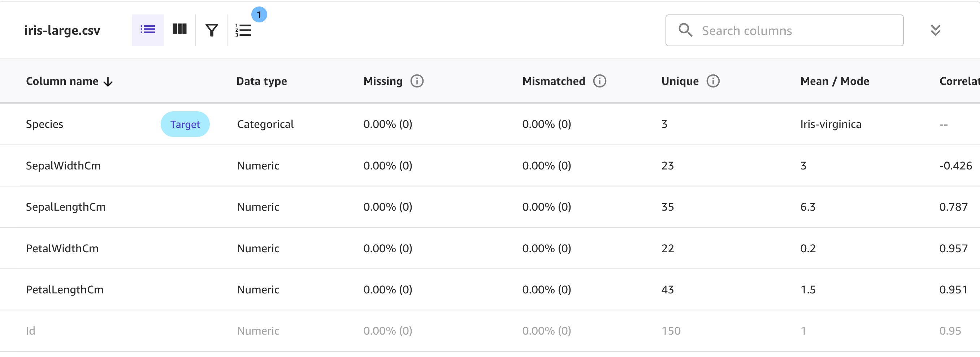The image size is (980, 357).
Task: Click the Missing info icon
Action: tap(417, 81)
